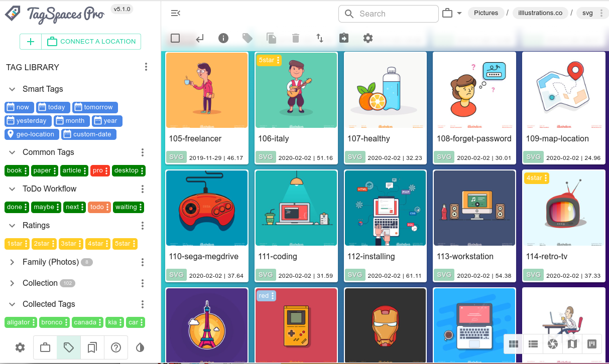
Task: Expand the Family (Photos) group
Action: [12, 262]
